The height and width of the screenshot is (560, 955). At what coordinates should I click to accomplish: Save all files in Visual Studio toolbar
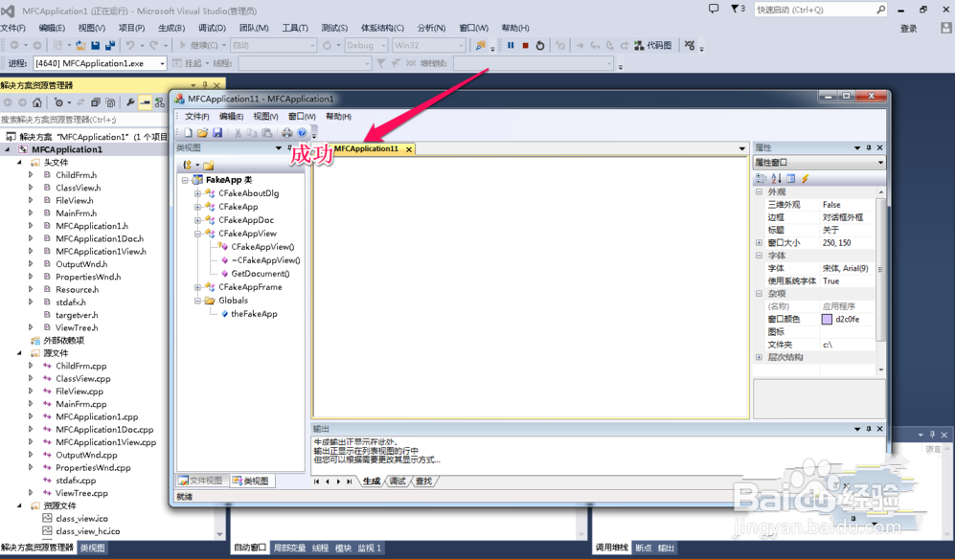point(110,45)
